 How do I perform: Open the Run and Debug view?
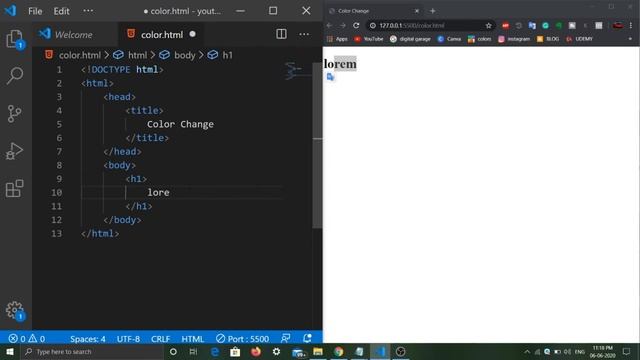pos(14,151)
